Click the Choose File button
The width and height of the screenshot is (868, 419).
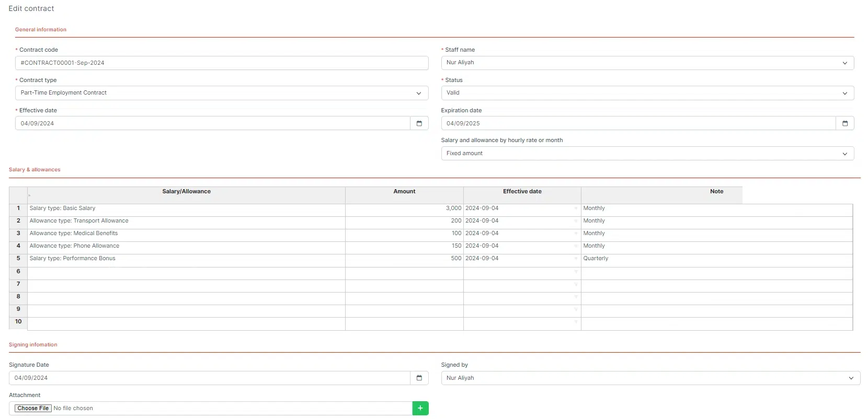pyautogui.click(x=33, y=408)
